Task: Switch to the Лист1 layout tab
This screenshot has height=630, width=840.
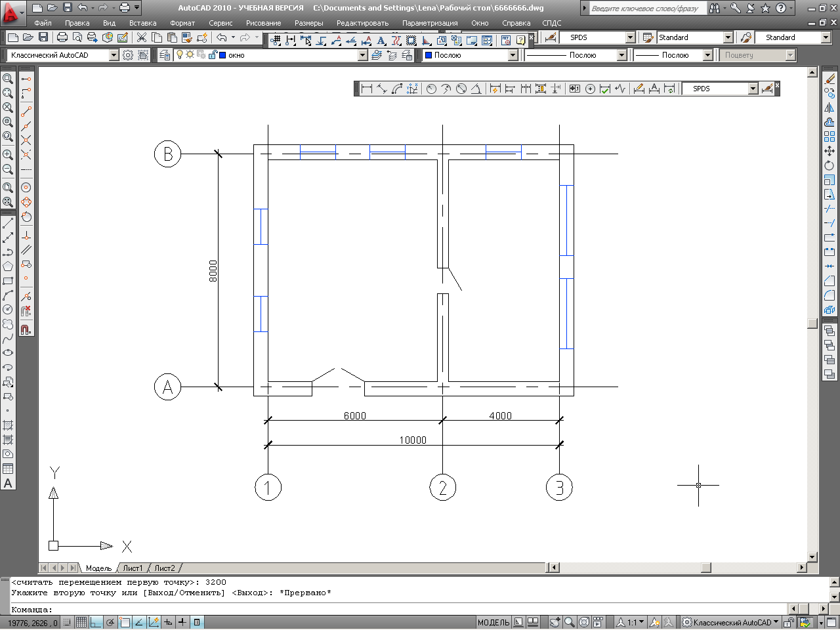Action: point(133,568)
